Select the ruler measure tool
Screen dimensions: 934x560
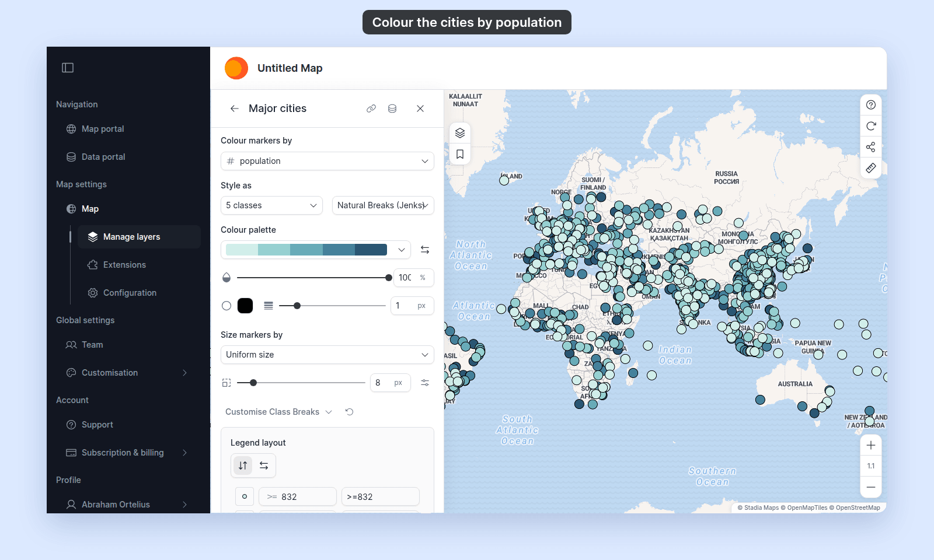(871, 168)
